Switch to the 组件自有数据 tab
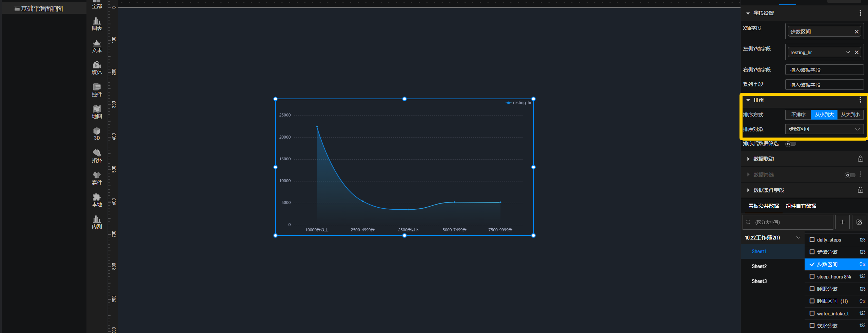Screen dimensions: 868x333 [801, 206]
